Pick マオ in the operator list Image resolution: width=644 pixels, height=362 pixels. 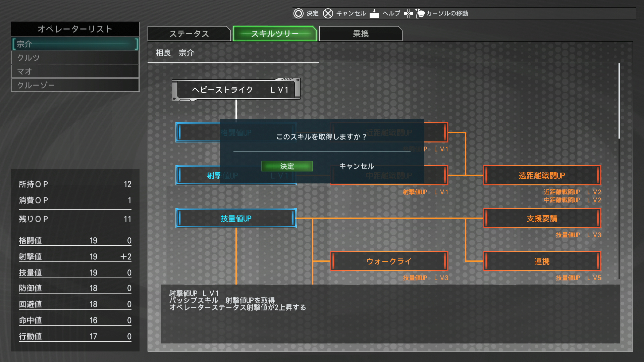[x=75, y=71]
